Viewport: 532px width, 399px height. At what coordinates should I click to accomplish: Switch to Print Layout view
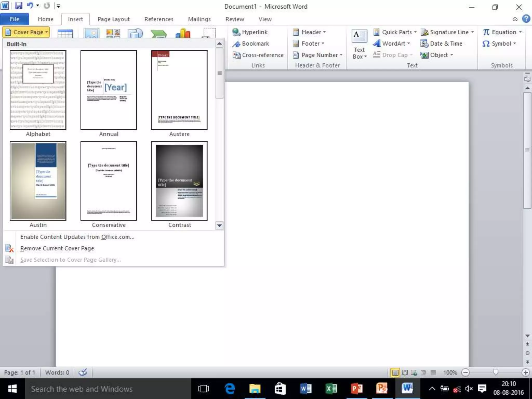pyautogui.click(x=395, y=373)
